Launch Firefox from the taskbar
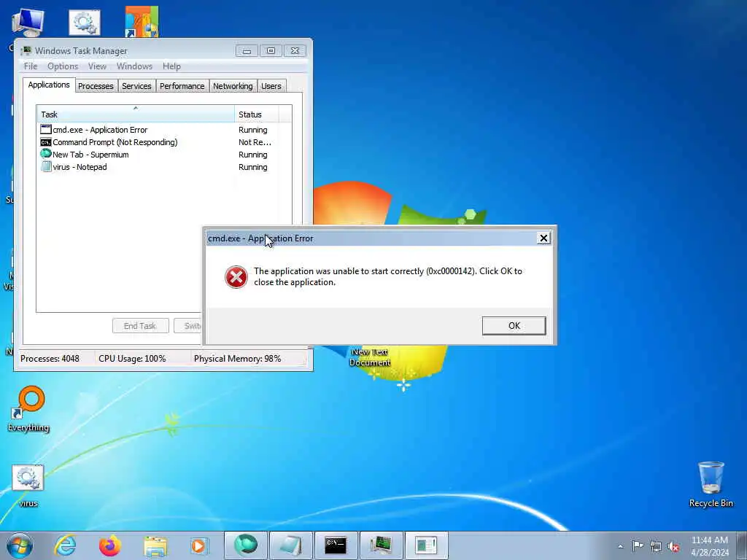 109,545
